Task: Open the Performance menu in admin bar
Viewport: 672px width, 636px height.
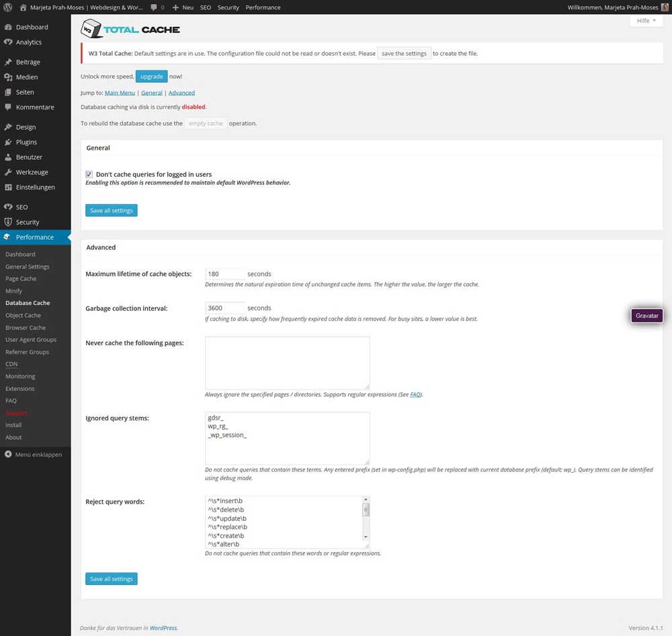Action: pos(263,7)
